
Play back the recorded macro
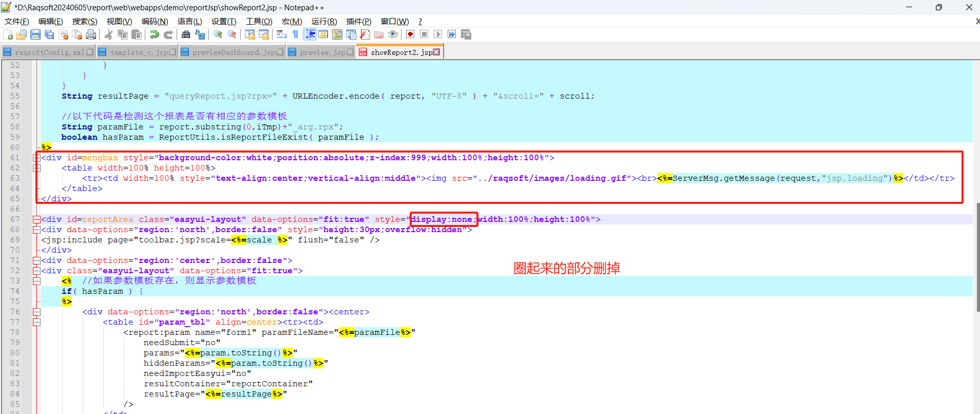[438, 34]
